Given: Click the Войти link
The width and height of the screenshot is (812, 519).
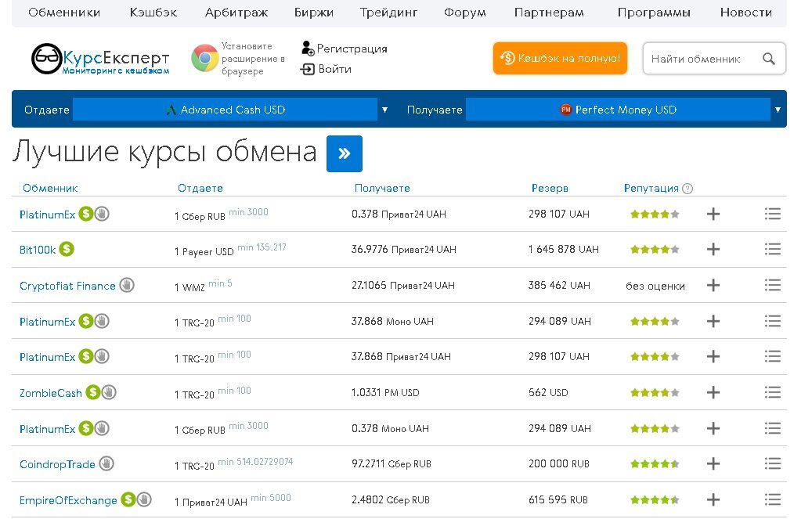Looking at the screenshot, I should 334,69.
